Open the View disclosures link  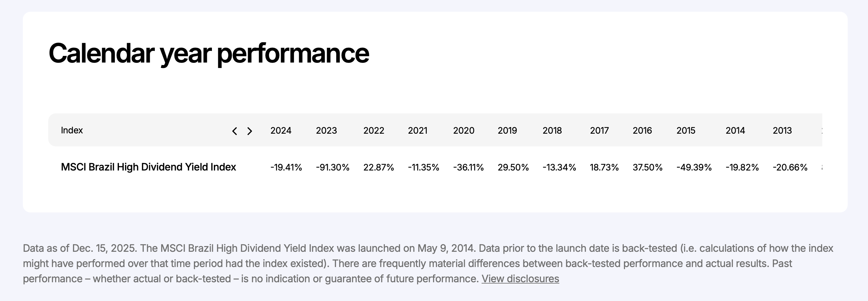(520, 279)
